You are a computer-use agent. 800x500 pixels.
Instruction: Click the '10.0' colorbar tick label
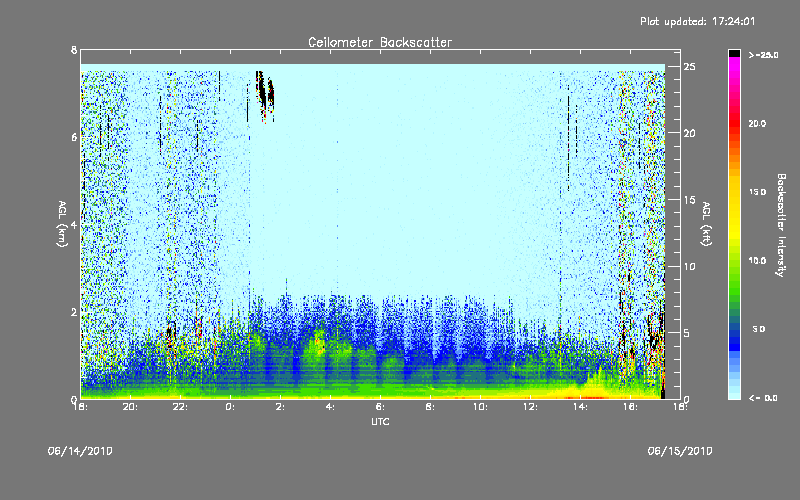pos(757,261)
